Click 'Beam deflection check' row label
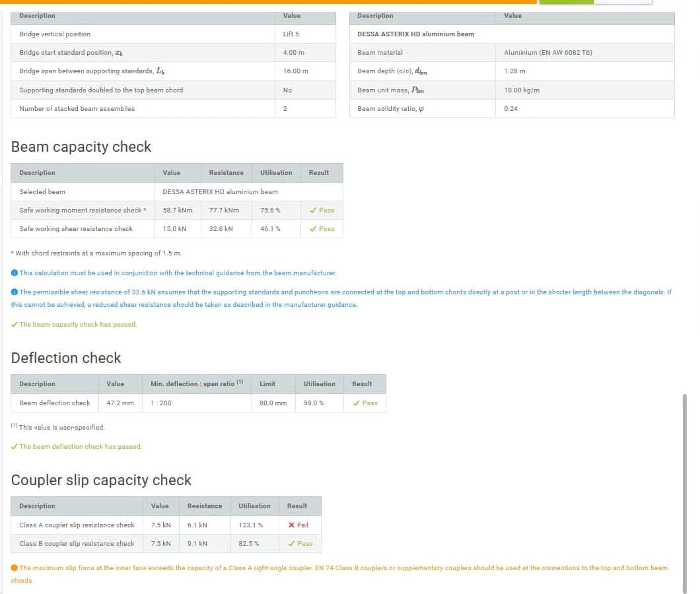The image size is (700, 594). 54,403
